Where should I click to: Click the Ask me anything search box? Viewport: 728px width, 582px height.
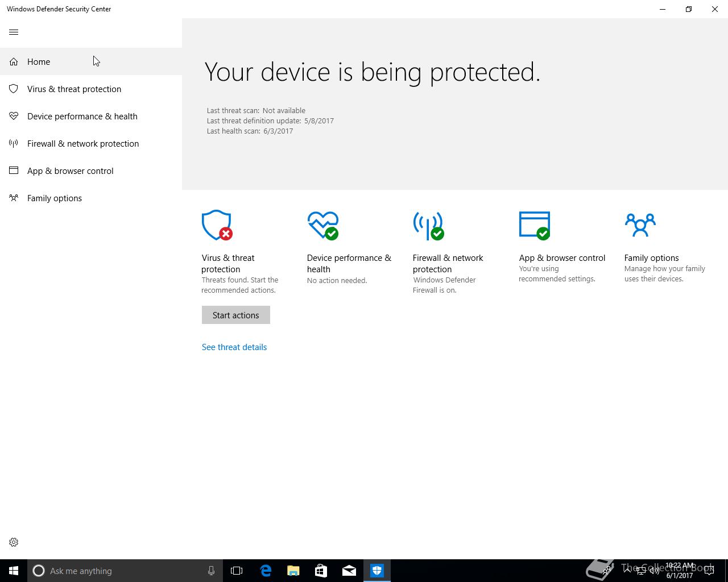(125, 571)
